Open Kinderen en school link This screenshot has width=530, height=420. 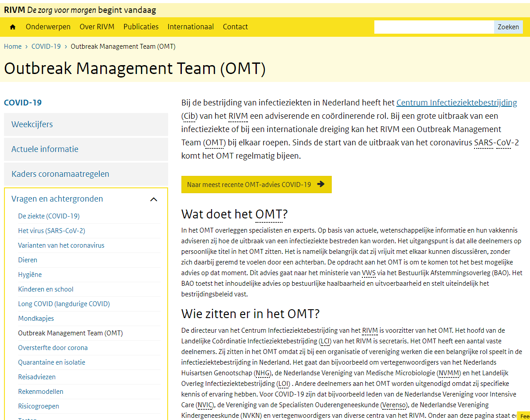(46, 289)
